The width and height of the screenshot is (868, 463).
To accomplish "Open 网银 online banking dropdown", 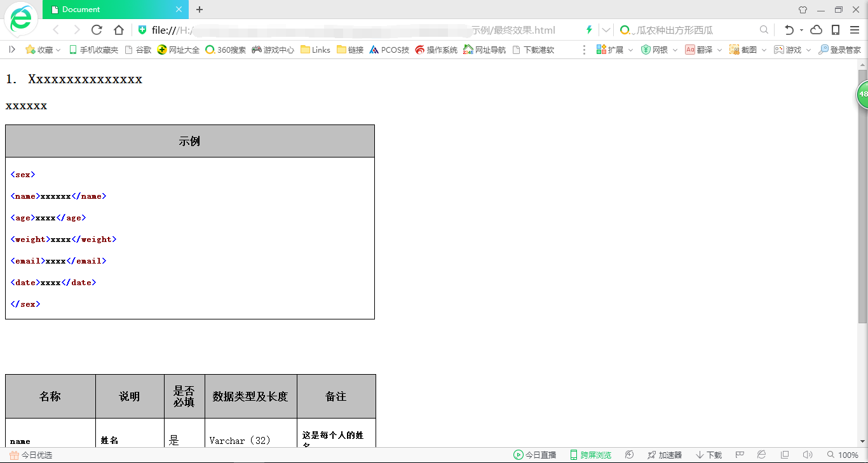I will 659,50.
